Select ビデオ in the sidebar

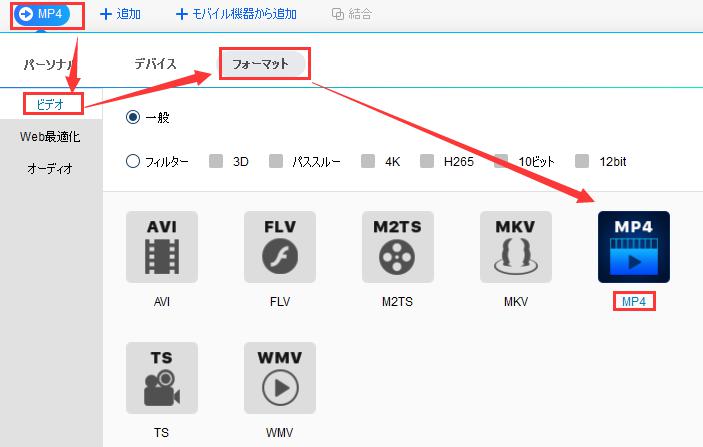[x=51, y=104]
